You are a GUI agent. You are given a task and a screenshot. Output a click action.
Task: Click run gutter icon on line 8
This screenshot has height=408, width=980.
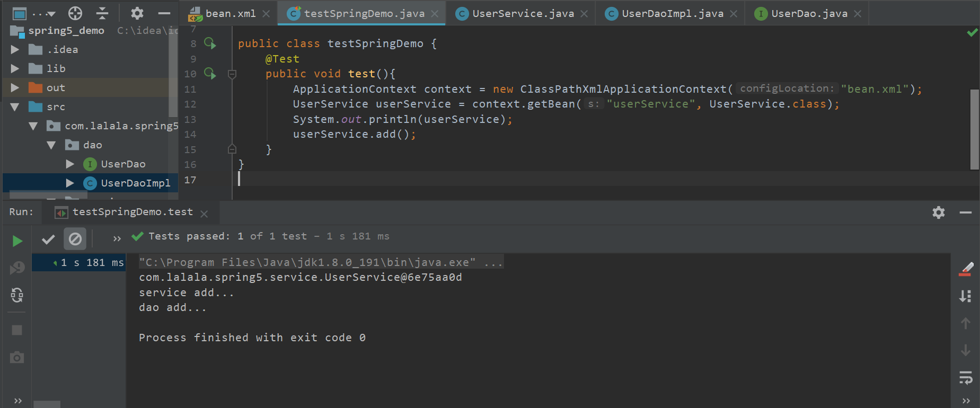click(210, 43)
